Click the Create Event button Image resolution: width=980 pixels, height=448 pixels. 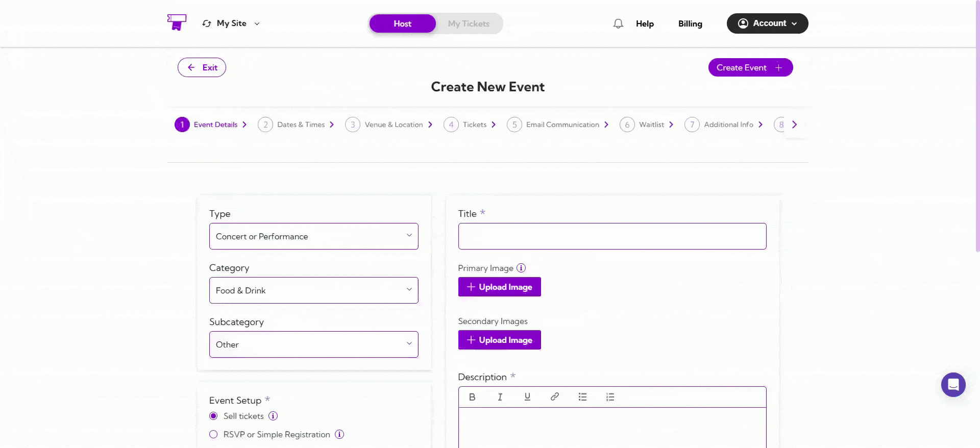(750, 67)
